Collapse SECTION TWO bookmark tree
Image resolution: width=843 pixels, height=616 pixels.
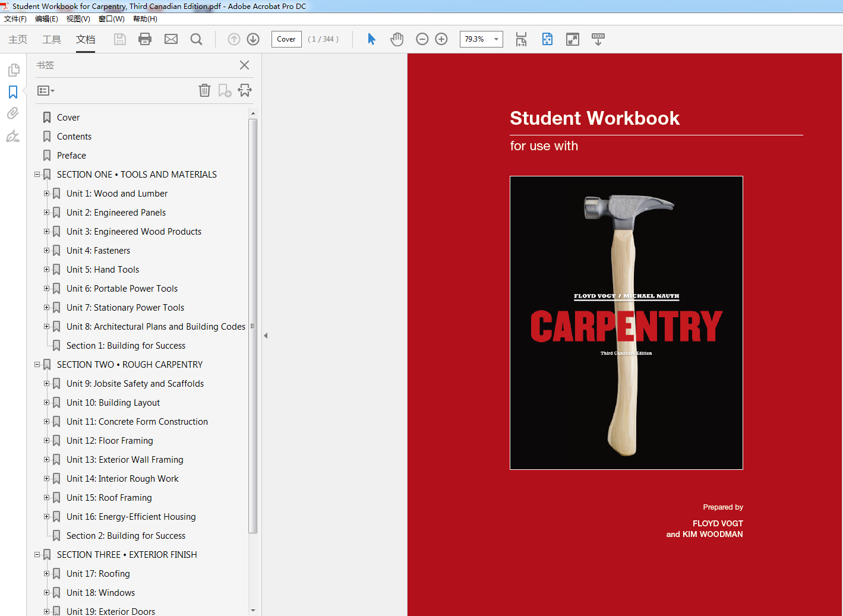(37, 365)
